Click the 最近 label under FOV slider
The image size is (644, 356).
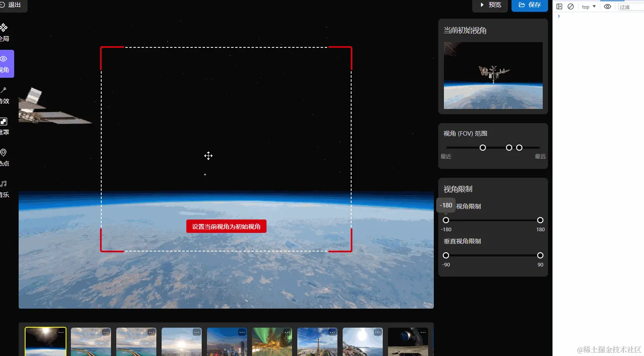click(x=446, y=156)
